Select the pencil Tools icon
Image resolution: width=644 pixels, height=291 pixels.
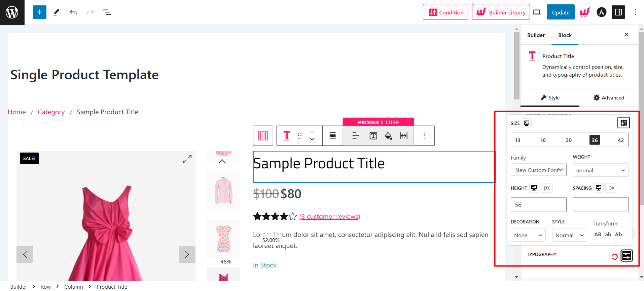pos(57,12)
